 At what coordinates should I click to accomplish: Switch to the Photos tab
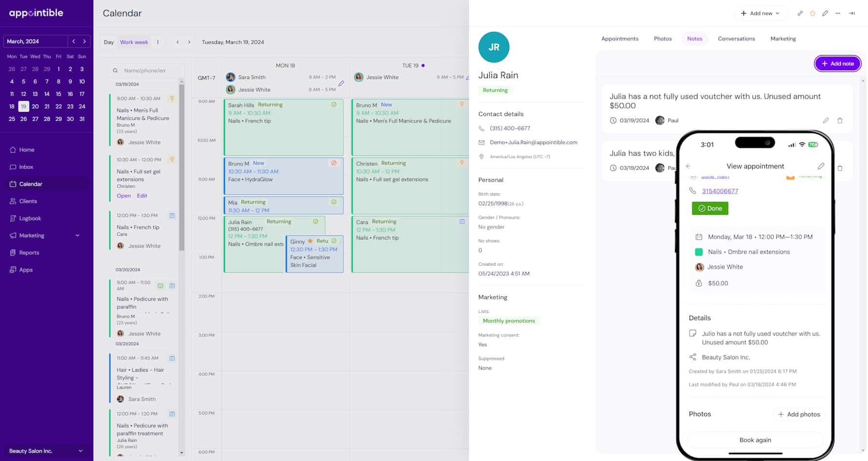pyautogui.click(x=663, y=39)
